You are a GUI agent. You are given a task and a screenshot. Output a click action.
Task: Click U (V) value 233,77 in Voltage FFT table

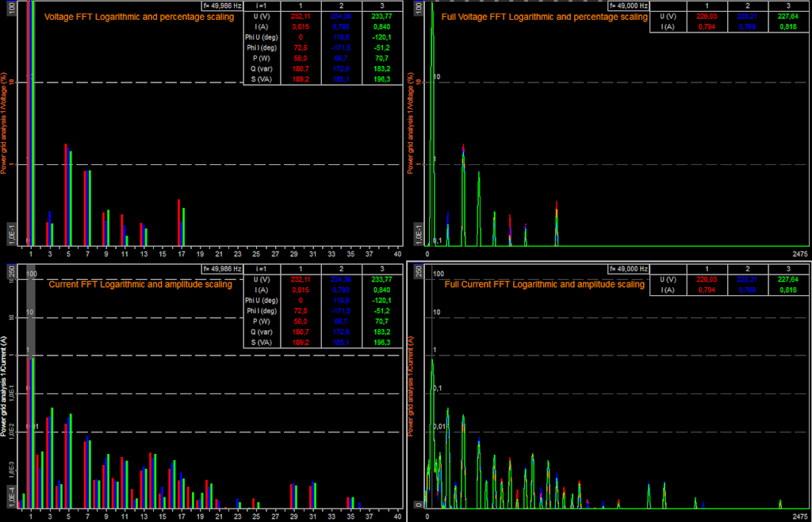381,17
